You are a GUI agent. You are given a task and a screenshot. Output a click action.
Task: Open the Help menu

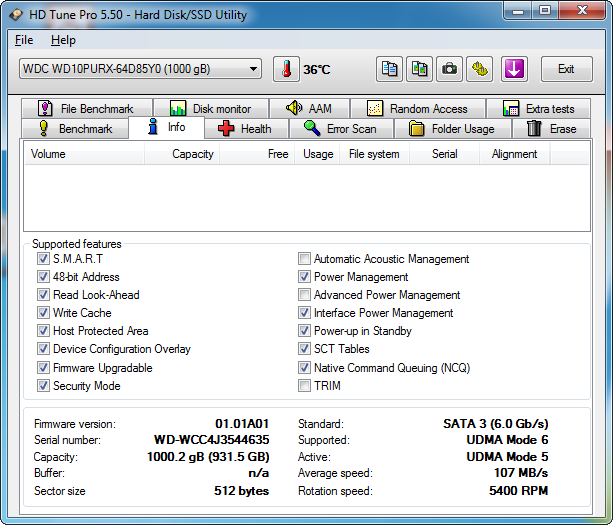point(63,40)
